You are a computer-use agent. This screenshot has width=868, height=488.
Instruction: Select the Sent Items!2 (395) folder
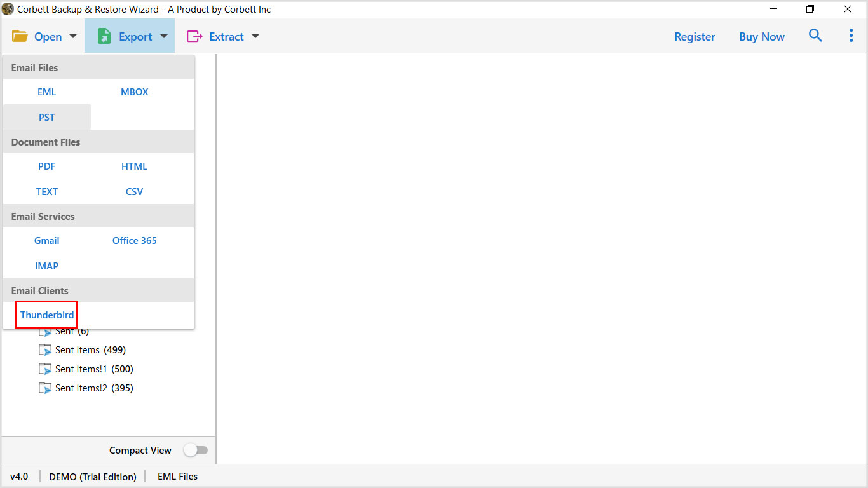pyautogui.click(x=94, y=388)
